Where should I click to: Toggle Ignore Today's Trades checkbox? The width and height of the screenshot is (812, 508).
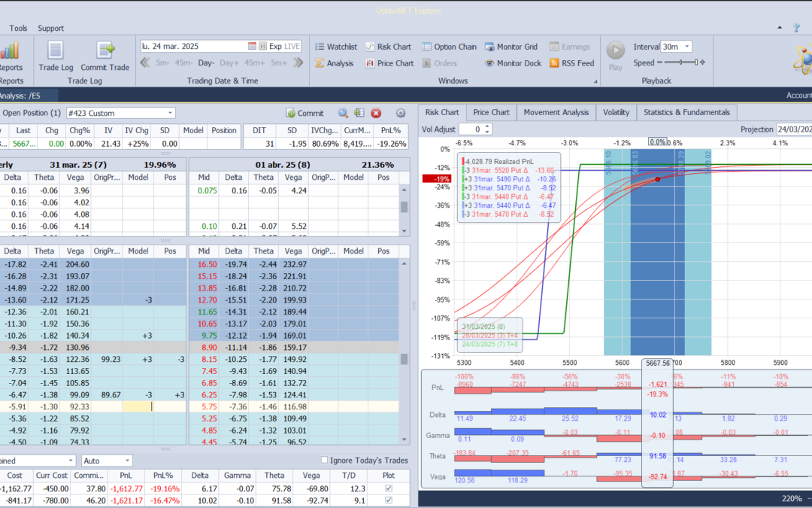coord(324,460)
